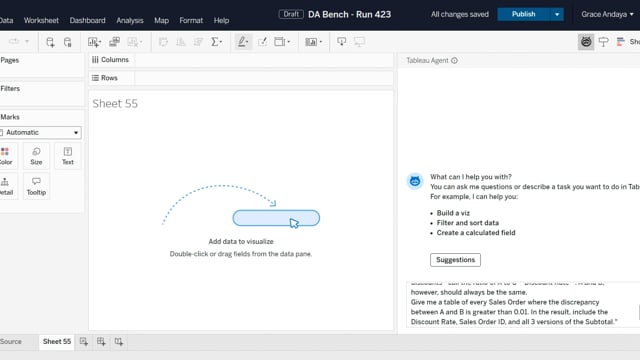The width and height of the screenshot is (640, 360).
Task: Click the Download toolbar icon
Action: pos(342,42)
